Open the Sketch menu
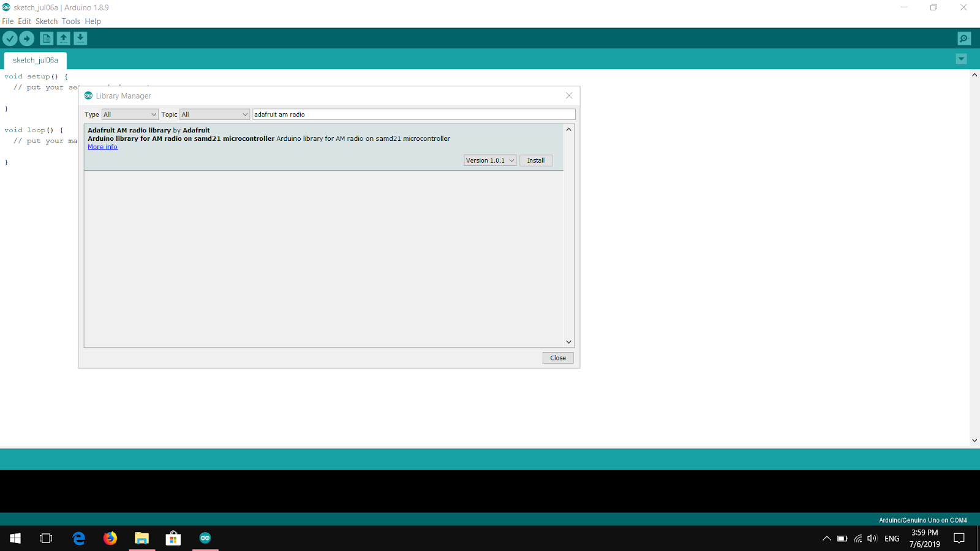 (x=47, y=21)
